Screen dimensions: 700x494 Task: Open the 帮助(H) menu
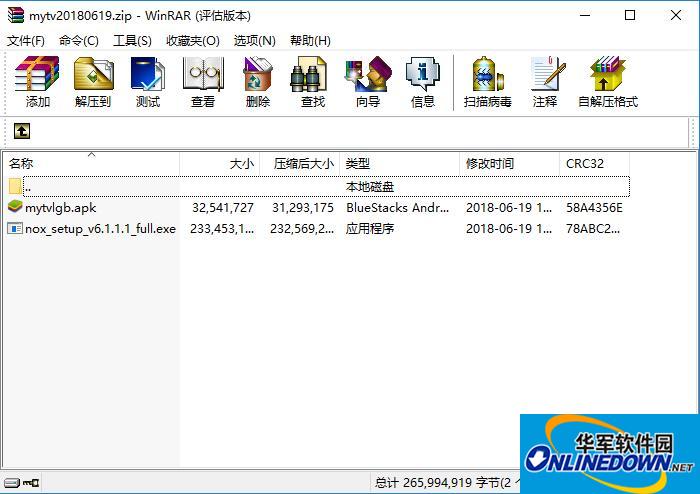pos(310,41)
